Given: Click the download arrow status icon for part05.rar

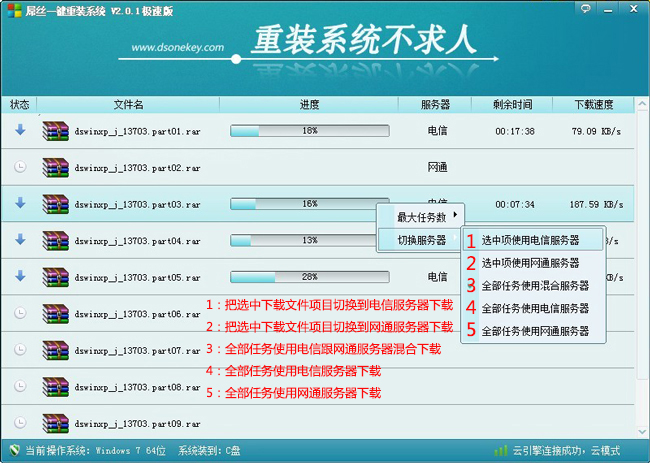Looking at the screenshot, I should coord(20,276).
